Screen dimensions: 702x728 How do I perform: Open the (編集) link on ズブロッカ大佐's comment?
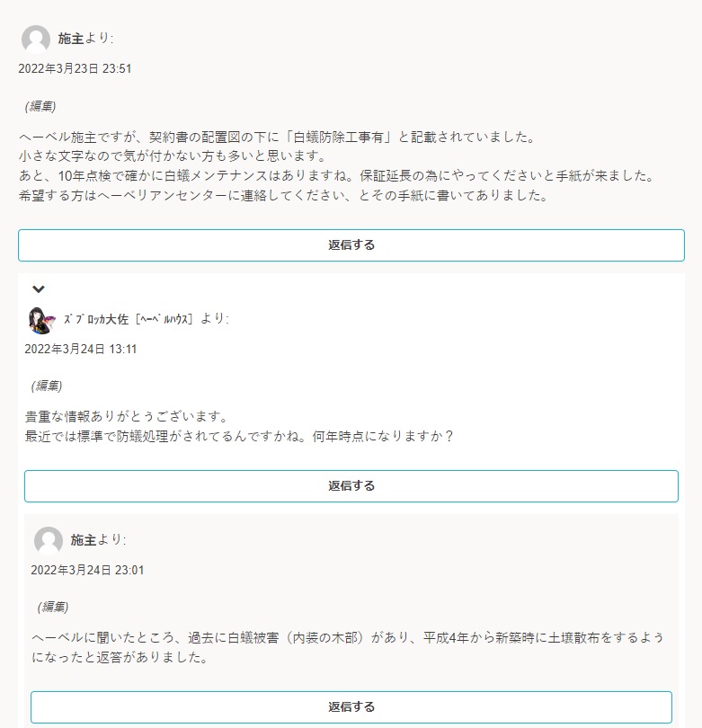(x=47, y=386)
